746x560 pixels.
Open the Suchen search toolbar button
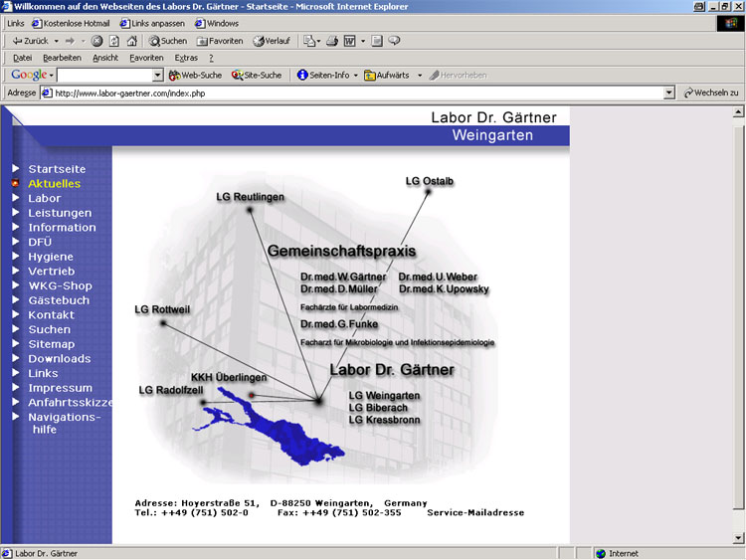coord(168,41)
